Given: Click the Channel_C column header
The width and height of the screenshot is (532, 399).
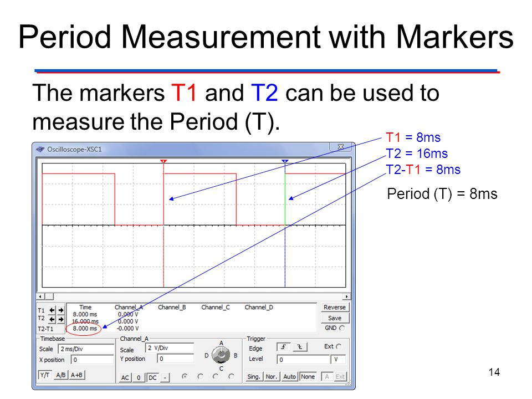Looking at the screenshot, I should point(216,307).
